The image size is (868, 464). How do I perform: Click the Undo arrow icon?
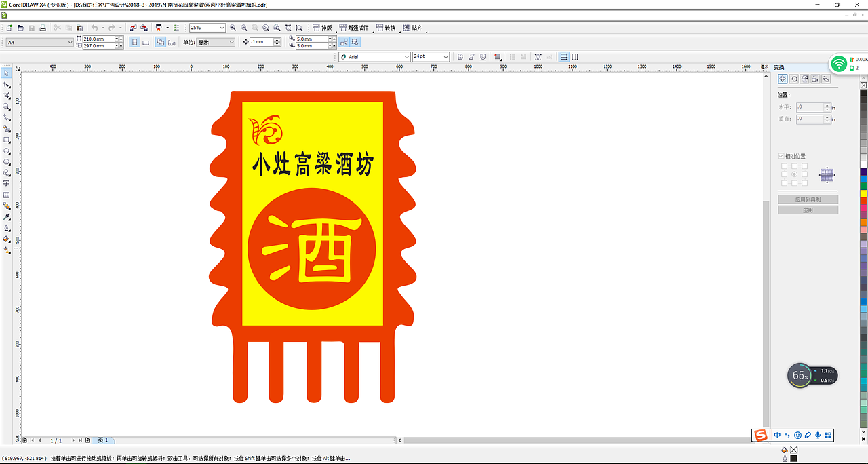click(x=95, y=28)
